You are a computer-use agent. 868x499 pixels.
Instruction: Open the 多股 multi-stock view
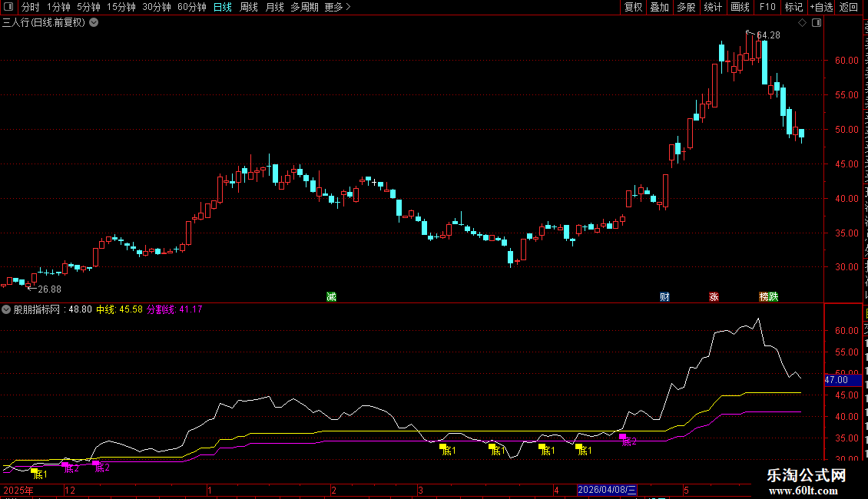click(686, 7)
